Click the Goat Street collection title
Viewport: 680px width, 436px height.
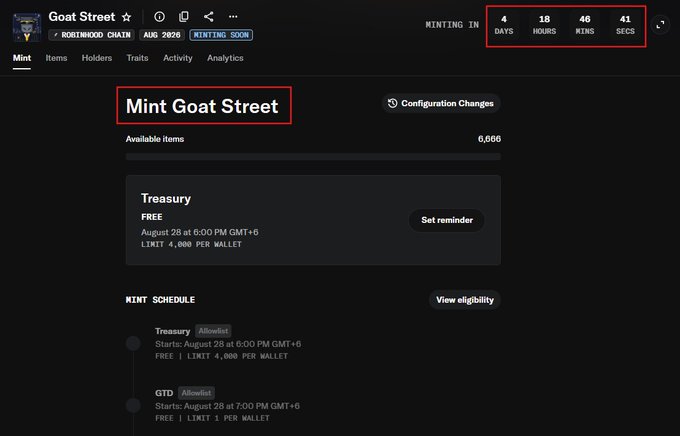pyautogui.click(x=82, y=17)
